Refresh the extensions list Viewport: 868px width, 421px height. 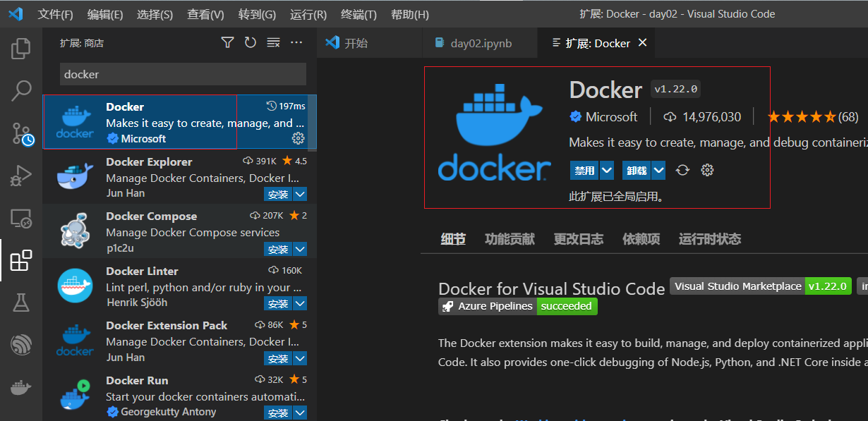point(251,43)
